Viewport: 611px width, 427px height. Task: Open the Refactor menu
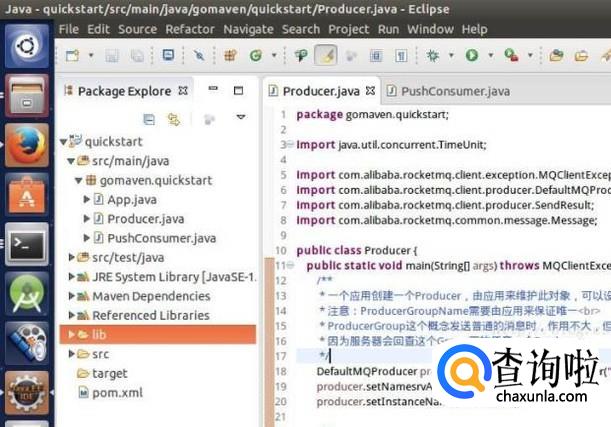click(x=190, y=29)
